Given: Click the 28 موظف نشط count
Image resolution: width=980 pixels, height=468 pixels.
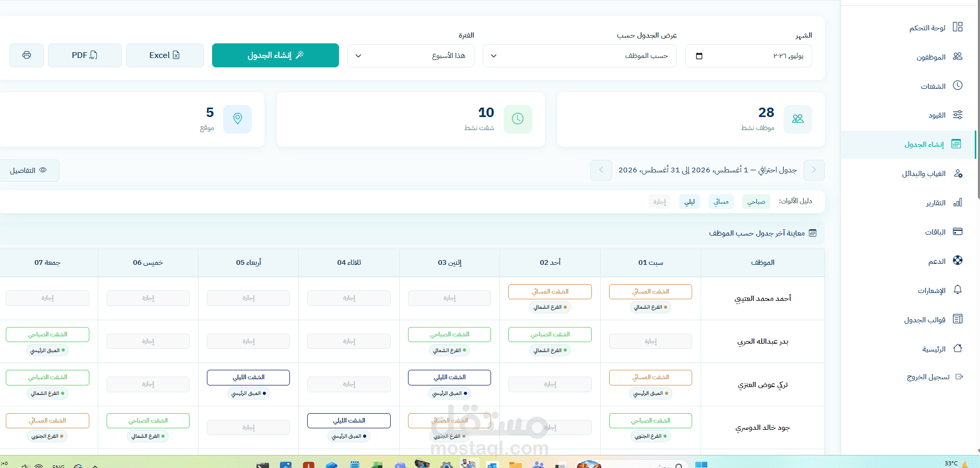Looking at the screenshot, I should click(x=766, y=112).
